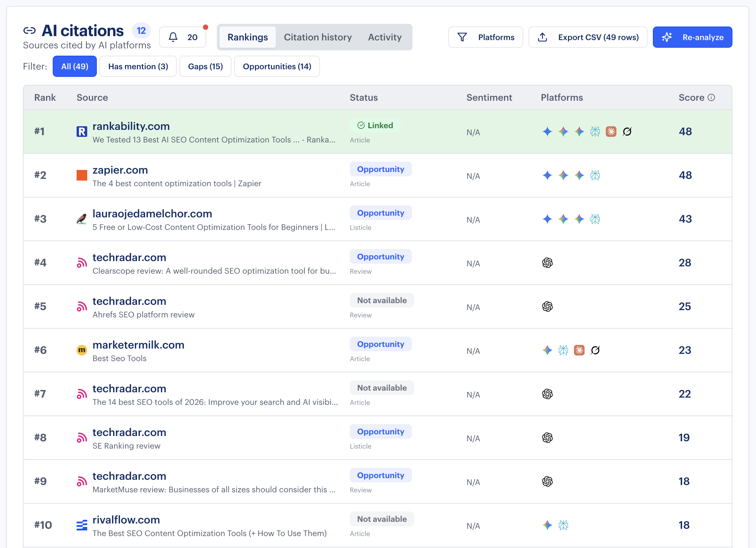Click the Grok icon in the rankability.com row
This screenshot has width=756, height=548.
(627, 132)
